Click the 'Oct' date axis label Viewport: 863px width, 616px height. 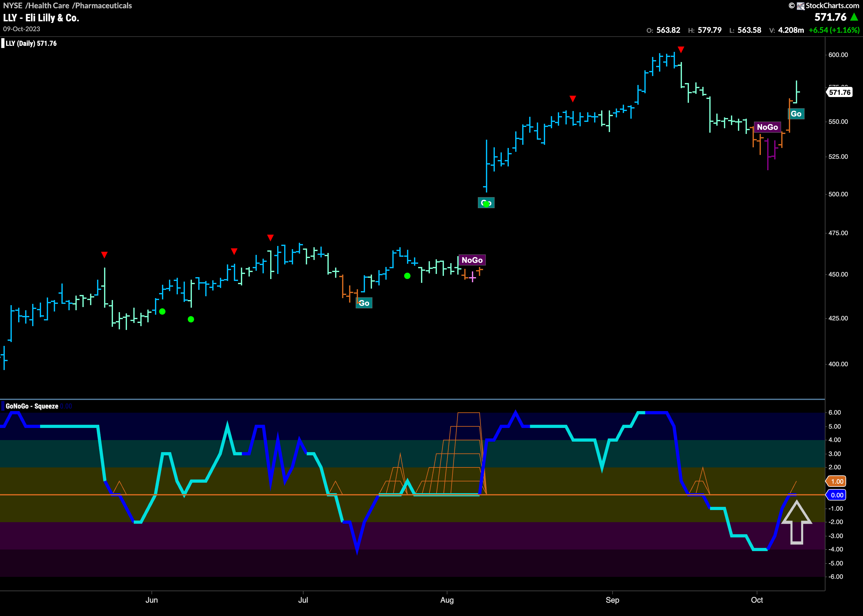(x=757, y=600)
